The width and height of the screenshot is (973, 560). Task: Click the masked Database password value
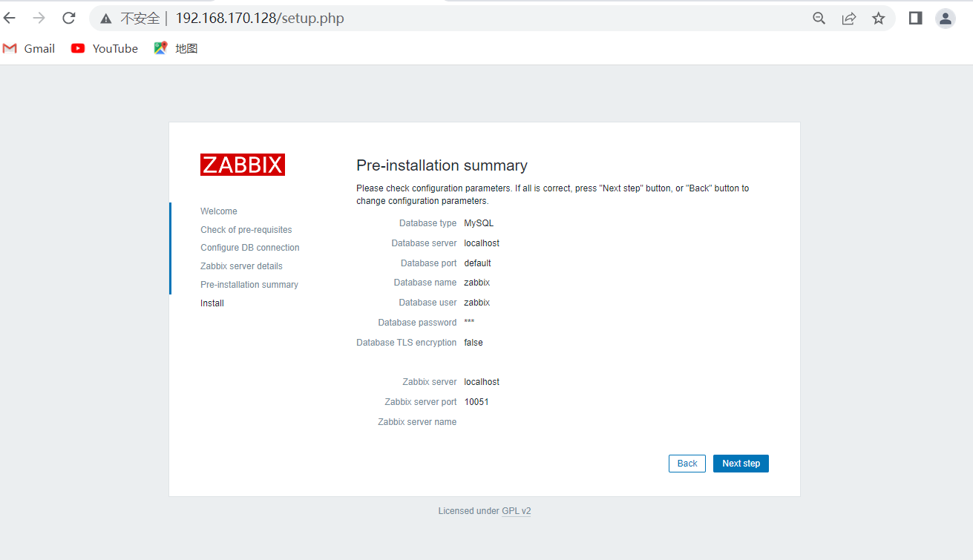click(469, 323)
